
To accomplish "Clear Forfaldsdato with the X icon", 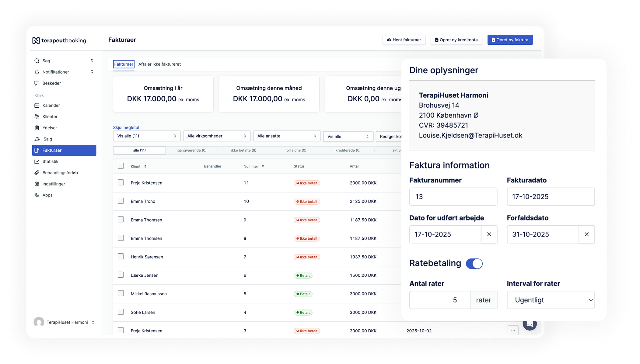I will [586, 234].
